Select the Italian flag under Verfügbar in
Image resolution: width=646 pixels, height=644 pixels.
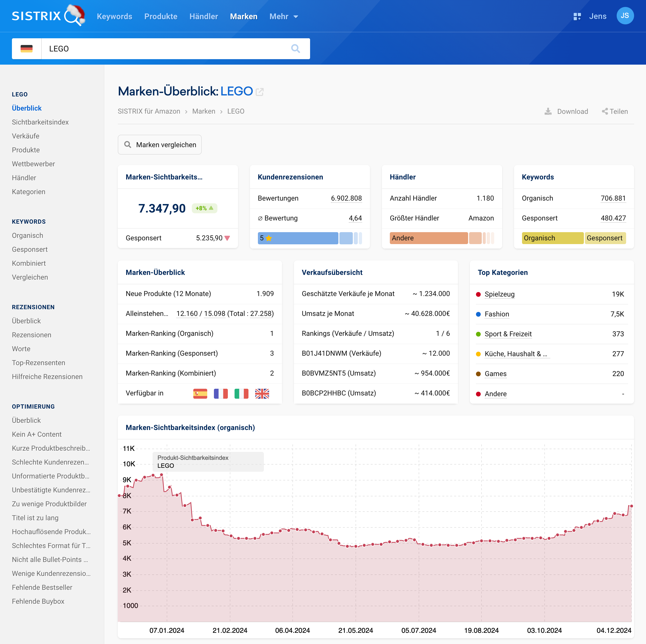241,393
